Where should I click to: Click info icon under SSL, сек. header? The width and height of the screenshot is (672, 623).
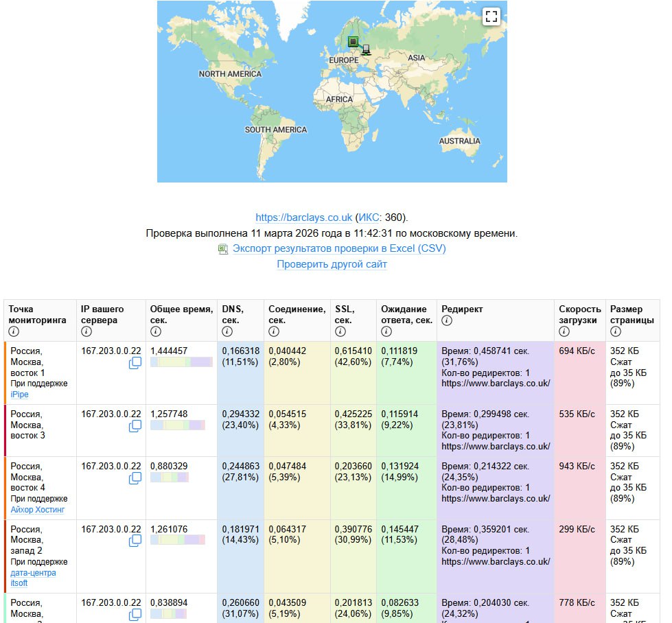[x=339, y=332]
